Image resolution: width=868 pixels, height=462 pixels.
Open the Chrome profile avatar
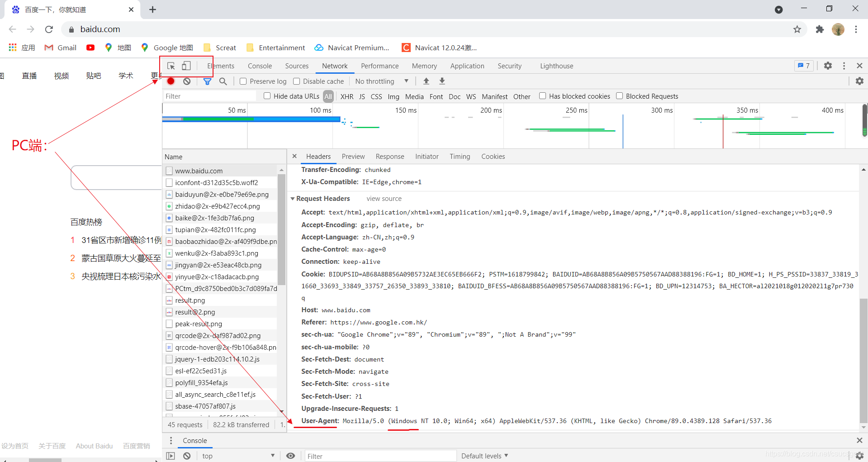coord(838,29)
